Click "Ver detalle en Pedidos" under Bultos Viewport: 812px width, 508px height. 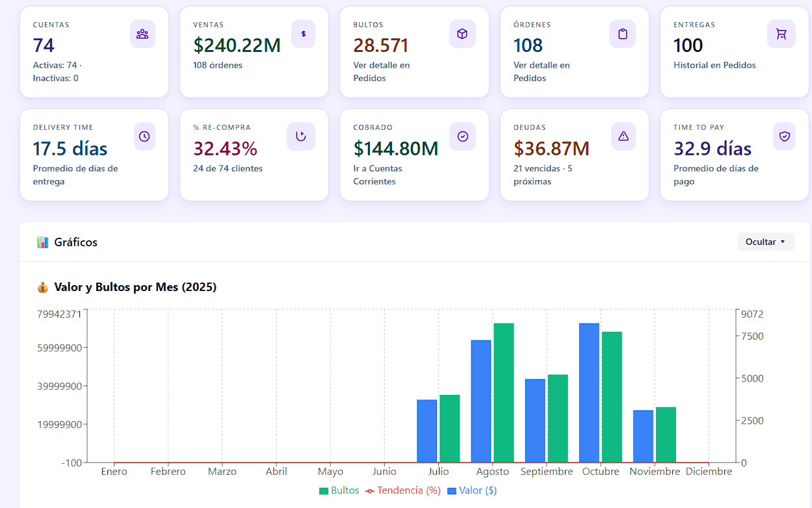tap(381, 71)
